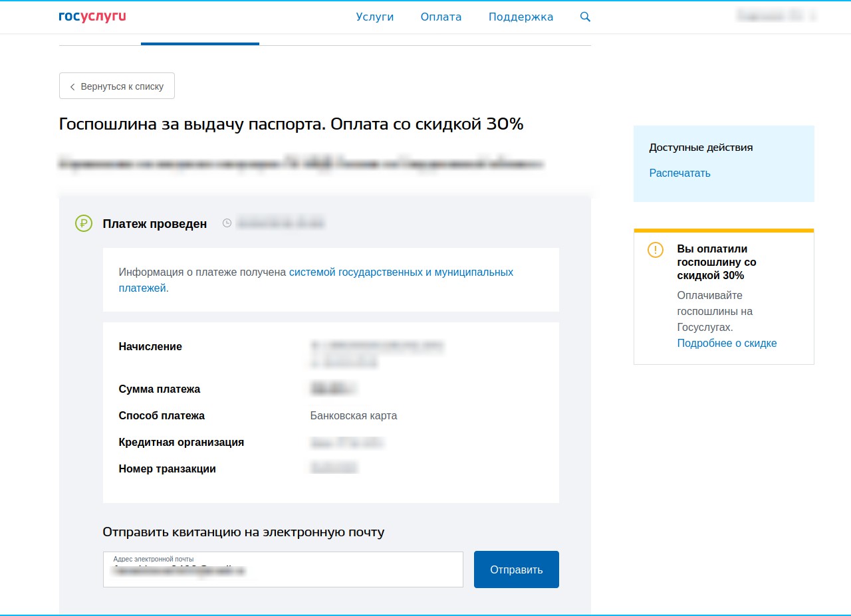Click the clock icon next to payment date
Viewport: 851px width, 616px height.
point(227,223)
